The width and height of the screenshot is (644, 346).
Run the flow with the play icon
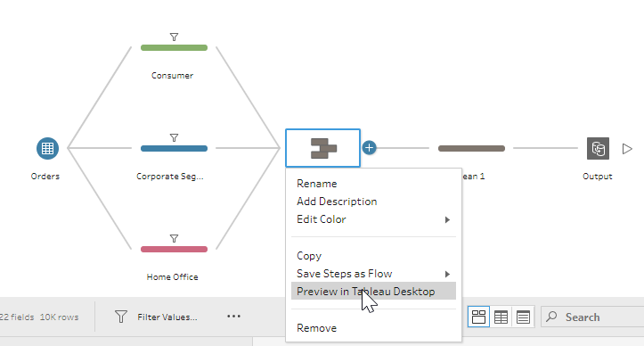point(627,149)
